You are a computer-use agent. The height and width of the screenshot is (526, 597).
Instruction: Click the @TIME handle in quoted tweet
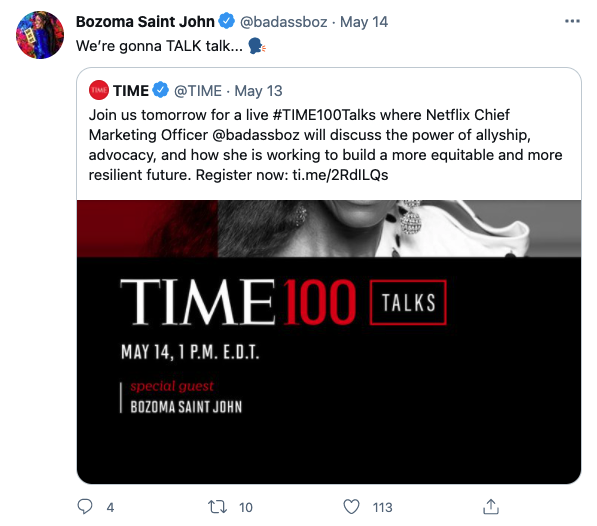coord(198,91)
